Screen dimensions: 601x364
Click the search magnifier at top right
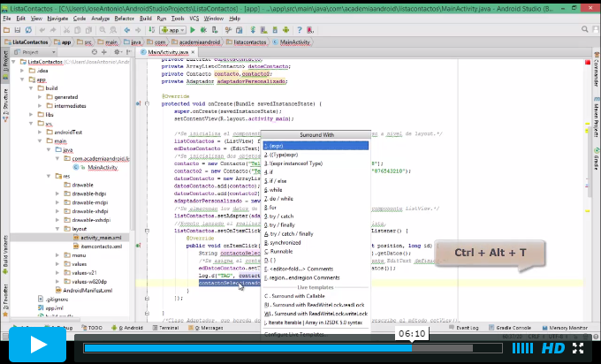click(x=585, y=29)
